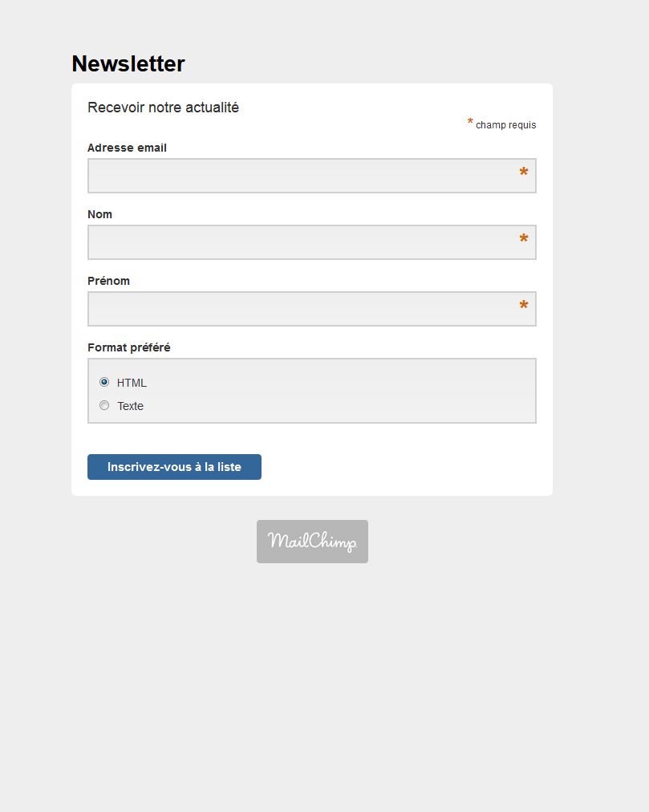Click the asterisk beside champ requis
649x812 pixels.
point(471,123)
